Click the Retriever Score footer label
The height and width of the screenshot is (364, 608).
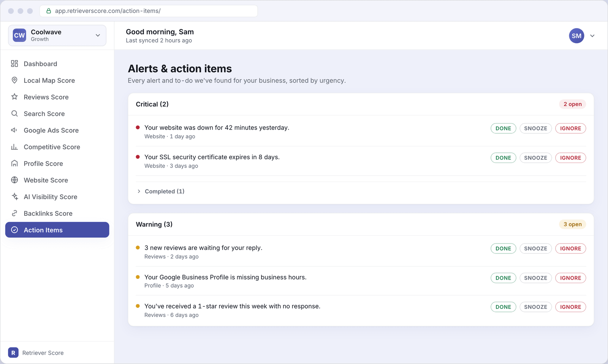[43, 353]
